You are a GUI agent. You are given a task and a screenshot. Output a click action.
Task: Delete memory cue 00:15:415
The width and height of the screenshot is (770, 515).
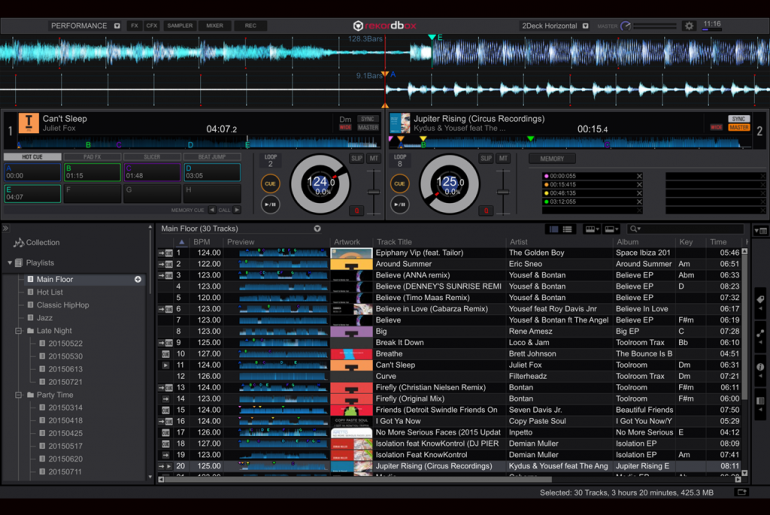(x=639, y=185)
